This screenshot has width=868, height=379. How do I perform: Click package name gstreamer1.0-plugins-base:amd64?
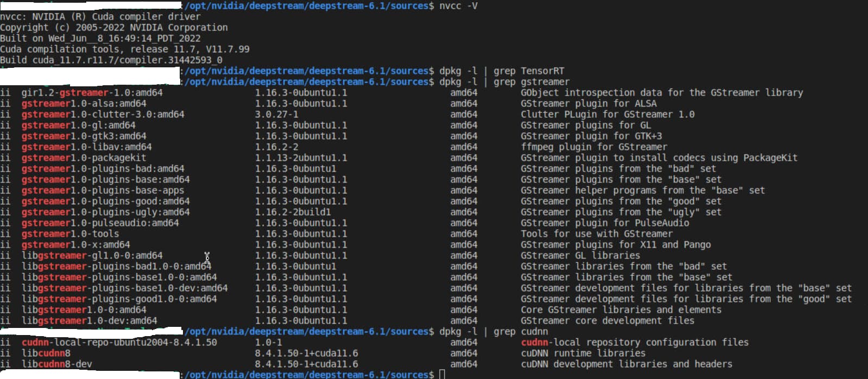[x=106, y=180]
